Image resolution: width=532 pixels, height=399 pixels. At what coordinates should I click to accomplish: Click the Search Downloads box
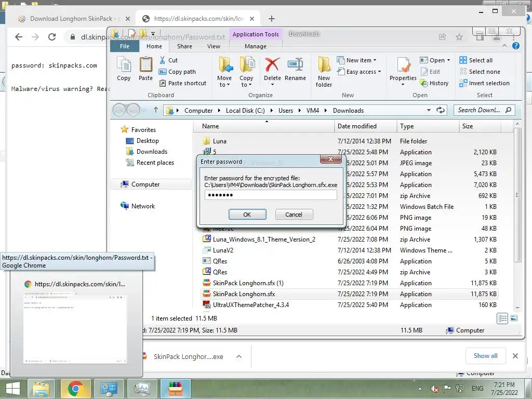coord(484,110)
